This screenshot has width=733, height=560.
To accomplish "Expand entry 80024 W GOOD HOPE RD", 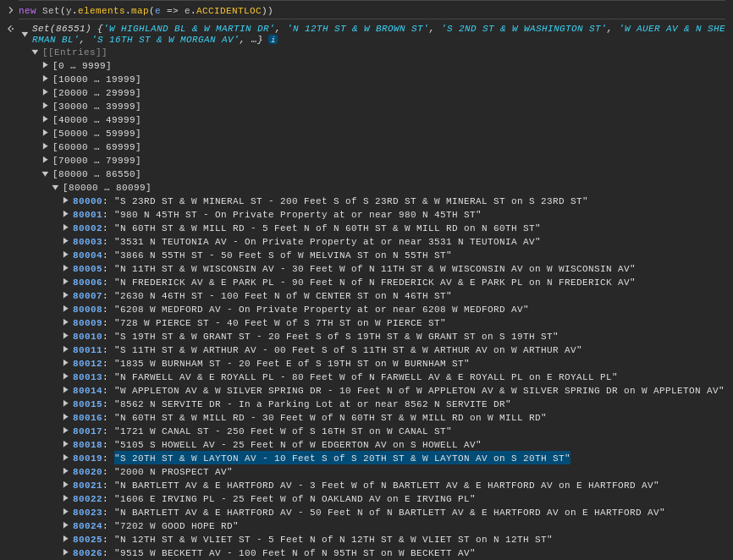I will [x=66, y=526].
